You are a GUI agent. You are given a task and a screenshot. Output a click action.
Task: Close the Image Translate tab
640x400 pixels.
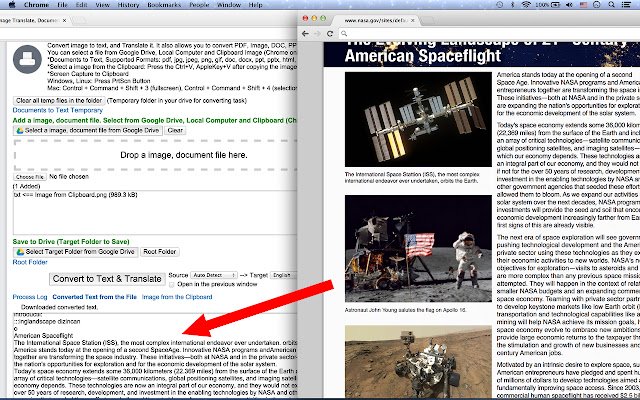click(x=64, y=20)
